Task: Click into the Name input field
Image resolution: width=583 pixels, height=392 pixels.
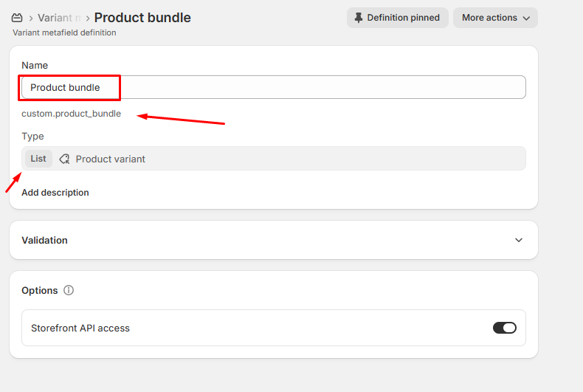Action: (x=274, y=87)
